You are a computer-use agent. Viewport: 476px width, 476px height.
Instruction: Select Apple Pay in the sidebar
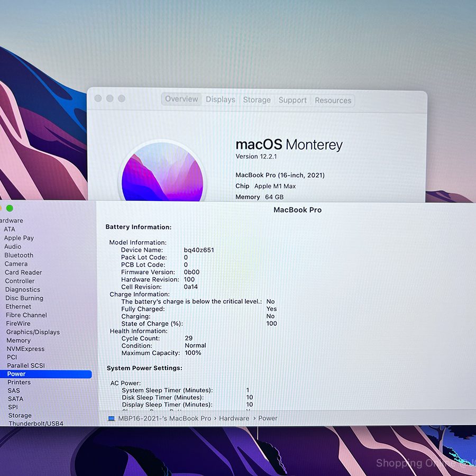point(19,238)
